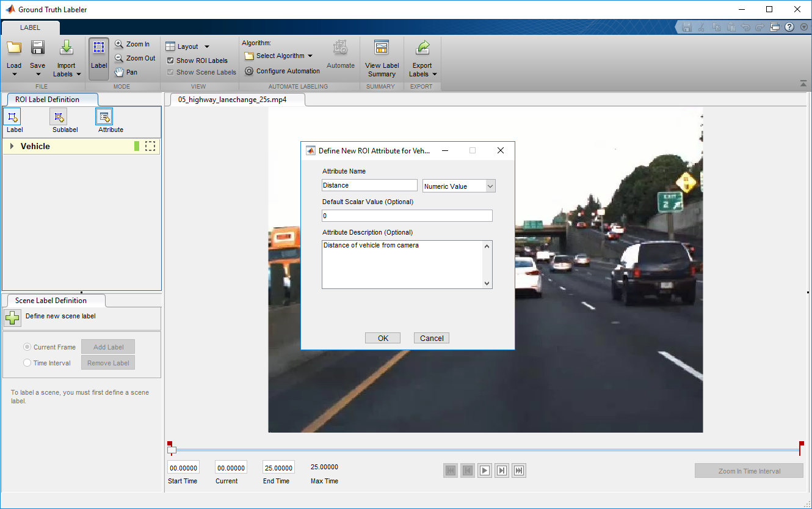Expand the Vehicle label tree item
812x509 pixels.
[12, 146]
